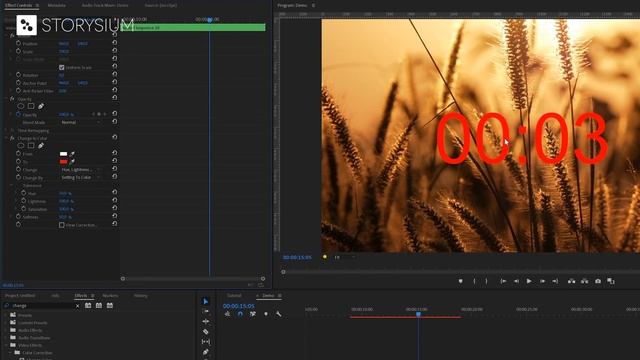This screenshot has width=640, height=360.
Task: Open Change By dropdown
Action: click(80, 178)
